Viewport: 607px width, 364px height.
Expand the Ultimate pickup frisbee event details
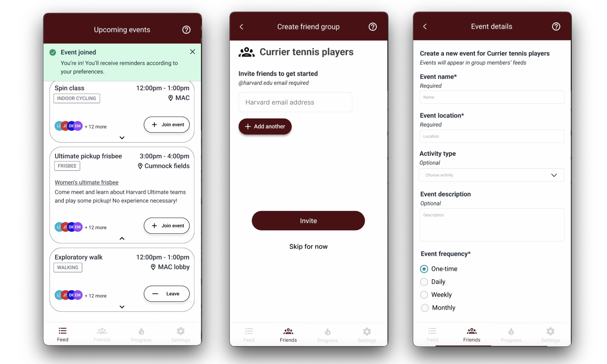[x=122, y=238]
